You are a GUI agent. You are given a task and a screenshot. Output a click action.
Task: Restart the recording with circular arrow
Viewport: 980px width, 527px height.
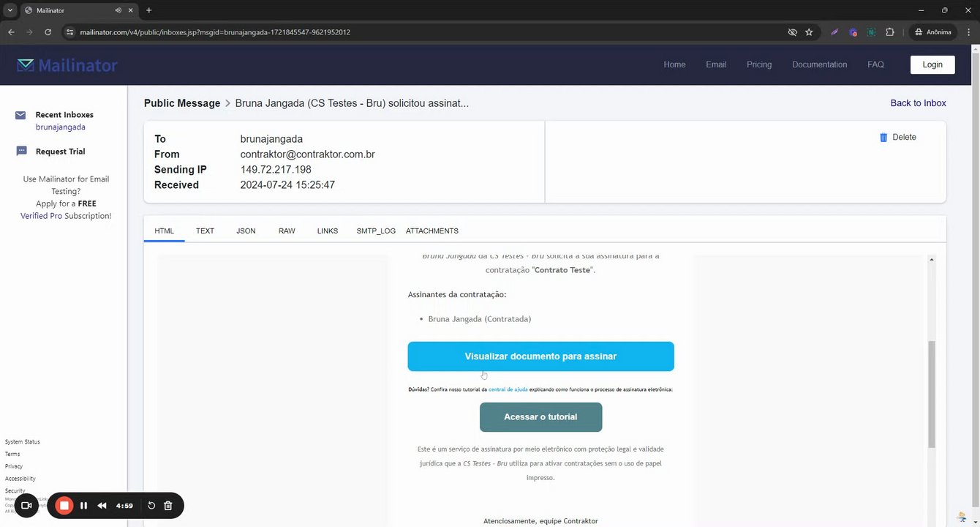point(151,505)
